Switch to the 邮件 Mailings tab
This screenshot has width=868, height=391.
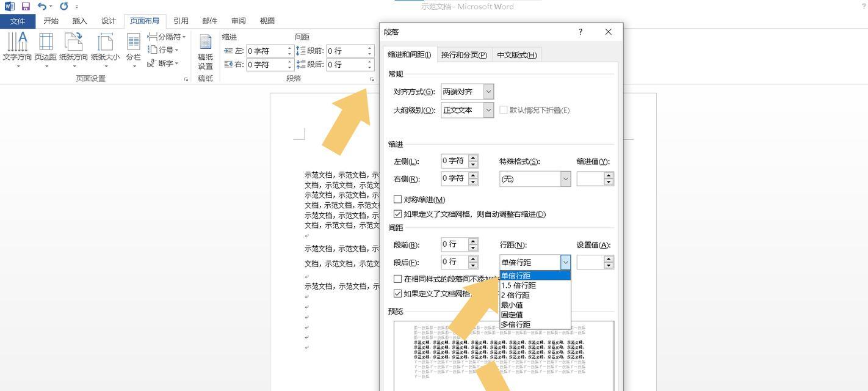tap(210, 21)
